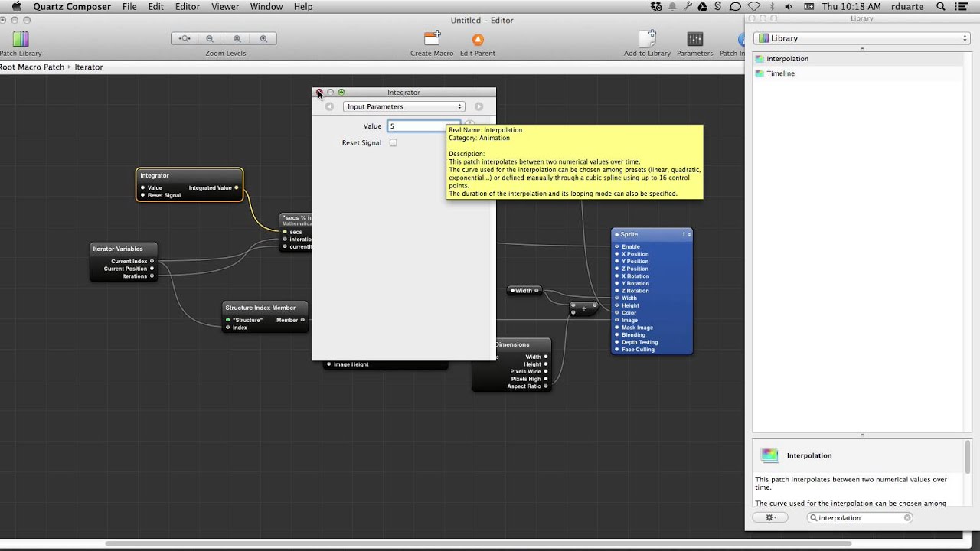Select the Sprite patch title bar

coord(652,234)
